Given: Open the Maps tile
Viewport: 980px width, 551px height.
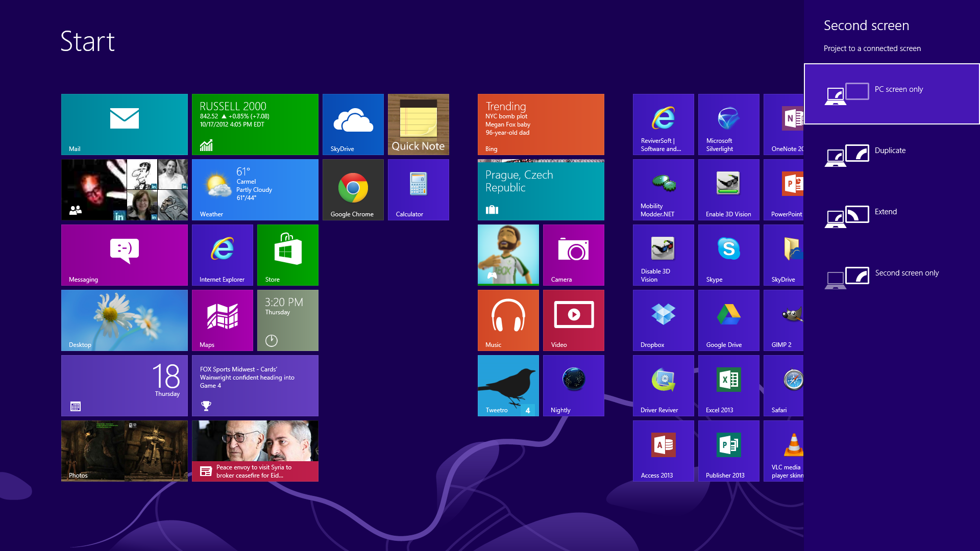Looking at the screenshot, I should [x=223, y=320].
